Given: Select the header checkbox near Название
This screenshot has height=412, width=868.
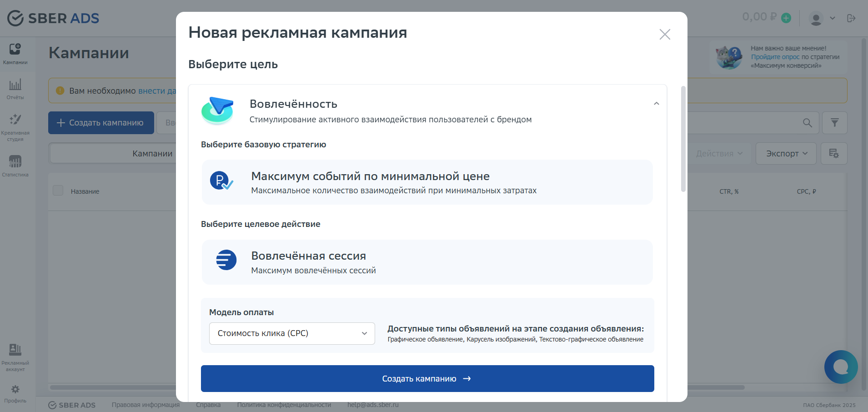Looking at the screenshot, I should pyautogui.click(x=58, y=191).
